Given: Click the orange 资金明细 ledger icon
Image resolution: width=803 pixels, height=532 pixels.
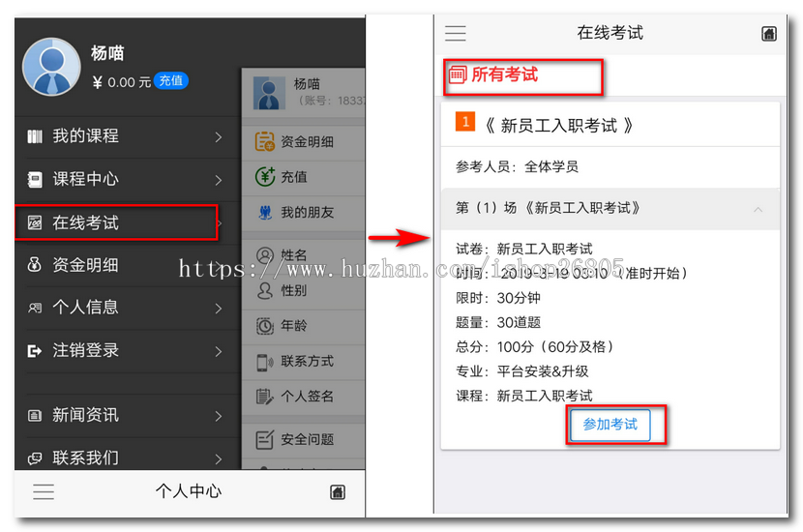Looking at the screenshot, I should tap(265, 142).
